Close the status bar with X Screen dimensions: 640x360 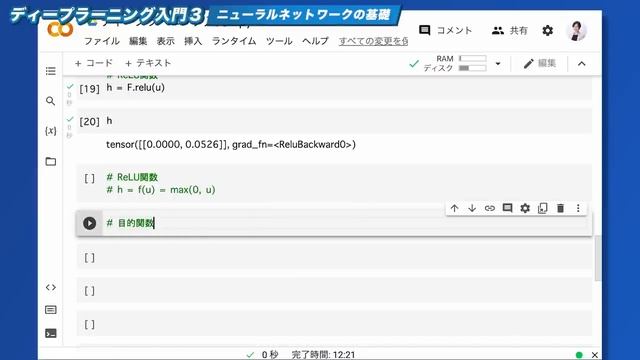coord(595,355)
